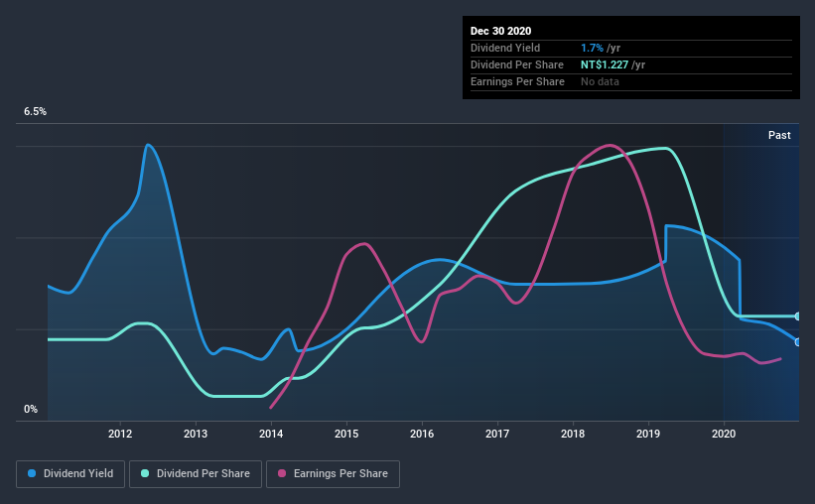Toggle the Dividend Per Share legend button
This screenshot has height=504, width=815.
point(196,474)
